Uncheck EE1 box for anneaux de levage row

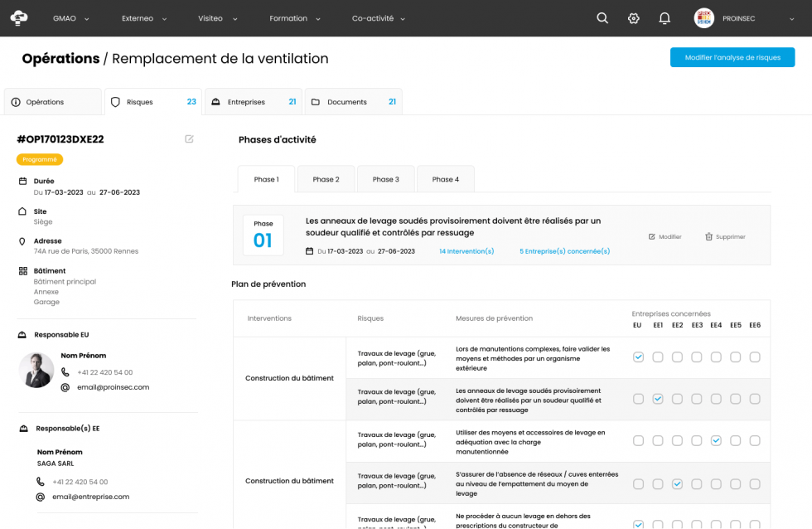coord(658,399)
